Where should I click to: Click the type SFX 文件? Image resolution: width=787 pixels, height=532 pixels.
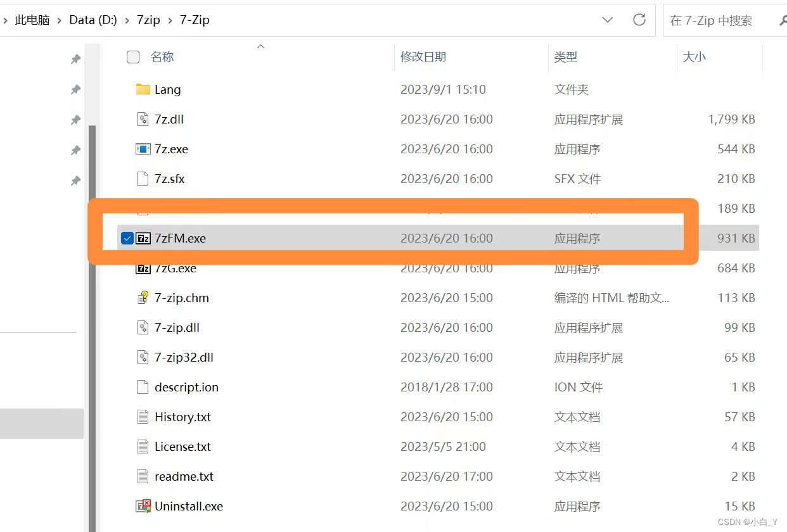tap(577, 179)
